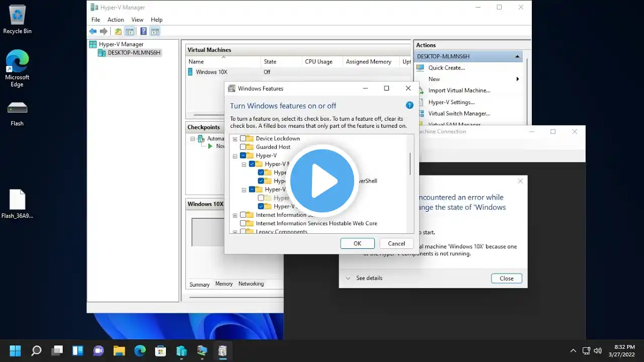Image resolution: width=644 pixels, height=362 pixels.
Task: Toggle Hyper-V Management Tools checkbox
Action: coord(252,164)
